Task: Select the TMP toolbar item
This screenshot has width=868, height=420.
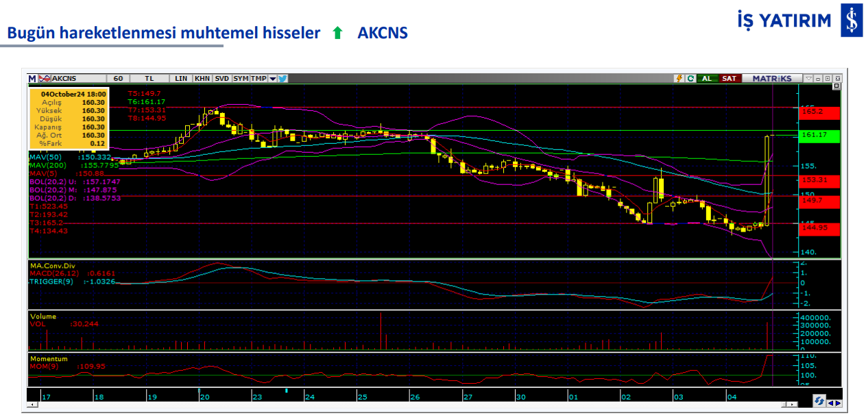Action: 258,78
